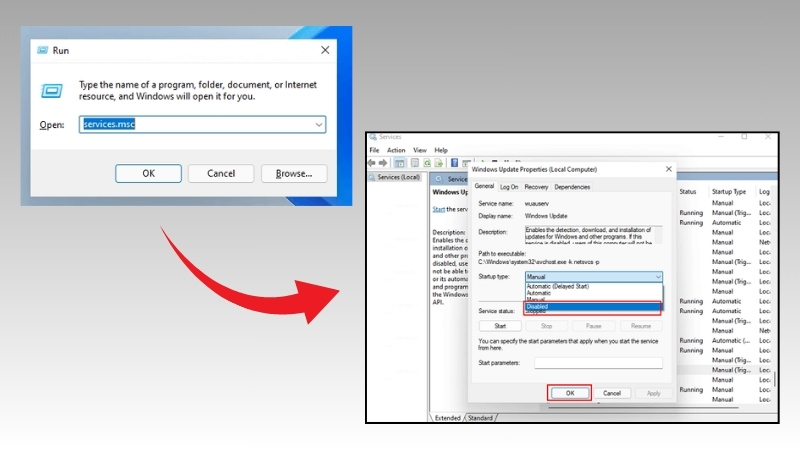The image size is (800, 450).
Task: Switch to the General tab
Action: pos(484,186)
